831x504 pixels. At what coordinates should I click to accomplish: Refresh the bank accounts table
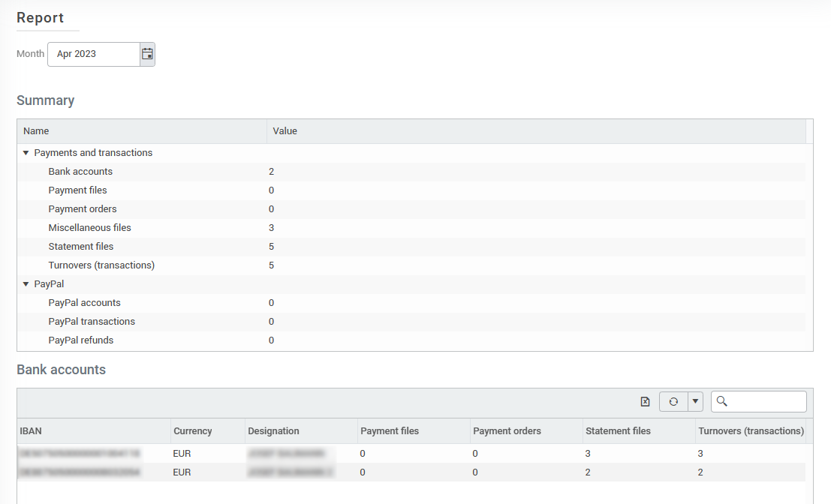[673, 402]
